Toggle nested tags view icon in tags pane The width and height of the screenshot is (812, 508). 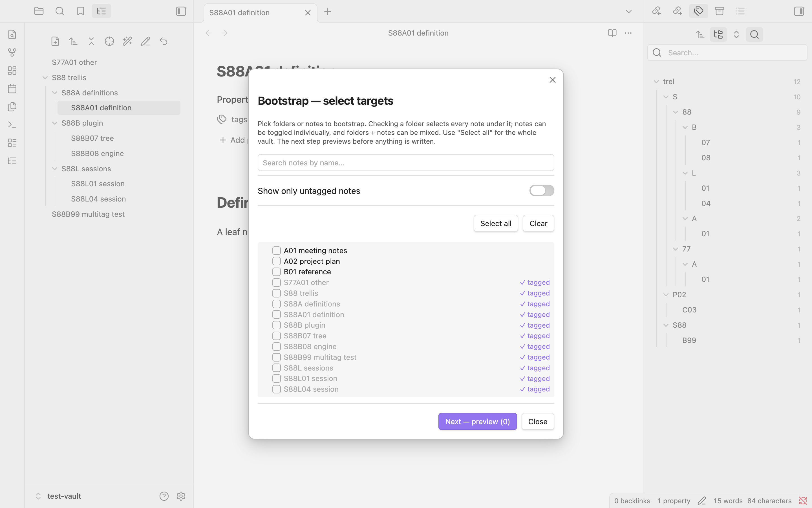pos(718,35)
